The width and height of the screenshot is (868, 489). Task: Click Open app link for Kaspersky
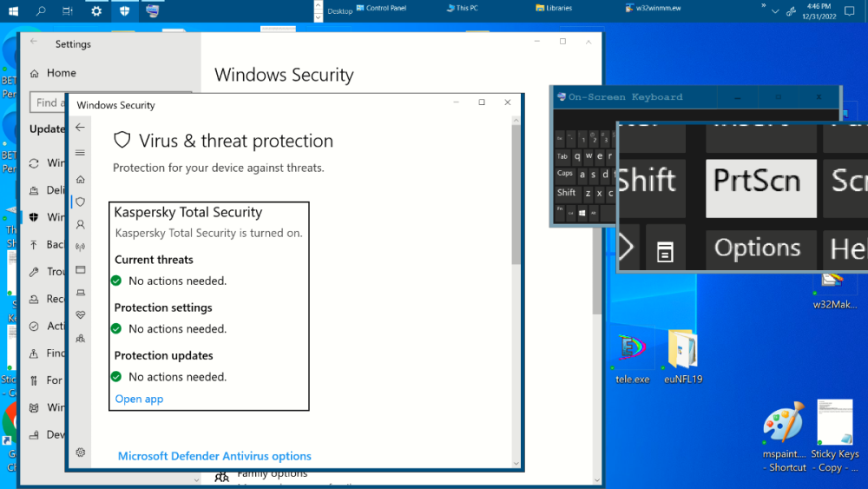[139, 399]
